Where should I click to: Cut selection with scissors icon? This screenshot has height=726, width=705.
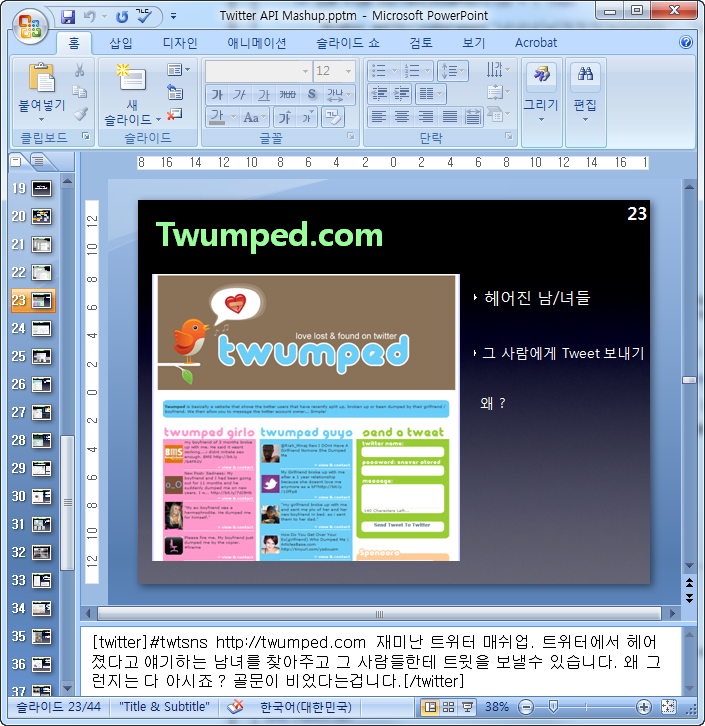80,69
